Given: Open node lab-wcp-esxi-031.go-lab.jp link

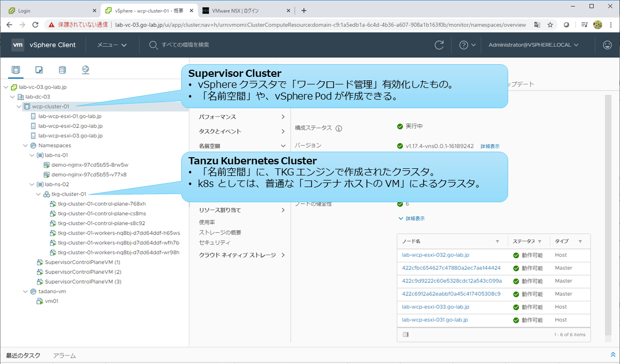Looking at the screenshot, I should pyautogui.click(x=435, y=320).
